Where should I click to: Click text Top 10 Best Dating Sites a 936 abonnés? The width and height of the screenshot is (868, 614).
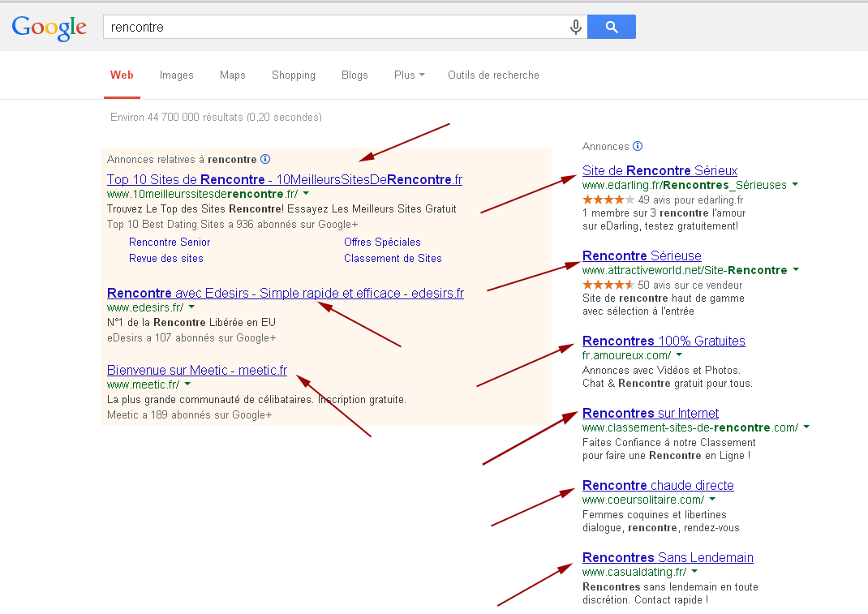200,224
